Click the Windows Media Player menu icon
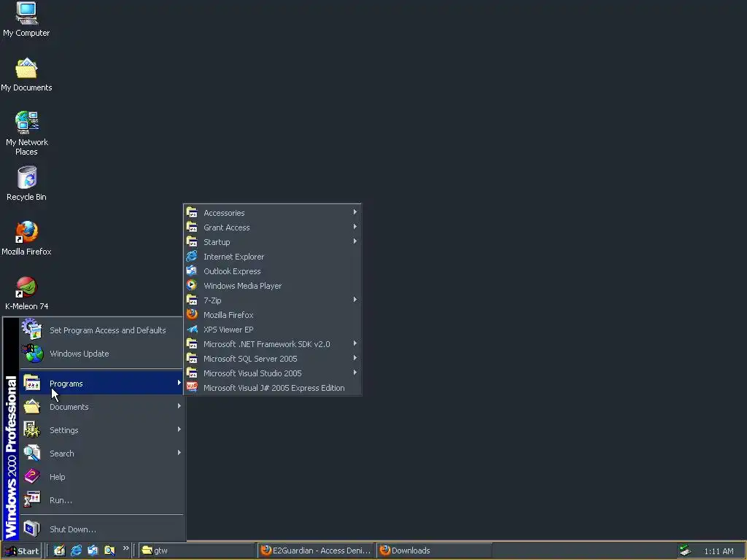Viewport: 747px width, 560px height. point(192,285)
